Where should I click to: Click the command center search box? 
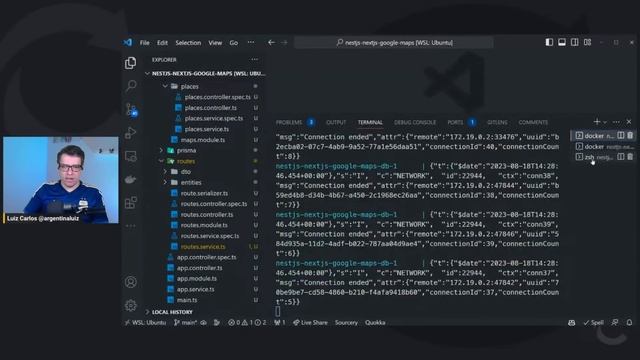point(393,42)
